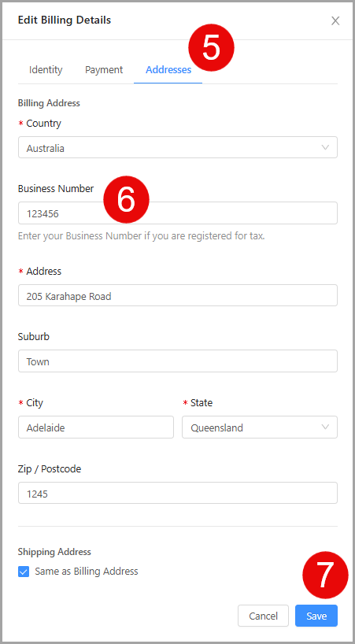Click the red number 5 marker
355x644 pixels.
[x=212, y=48]
